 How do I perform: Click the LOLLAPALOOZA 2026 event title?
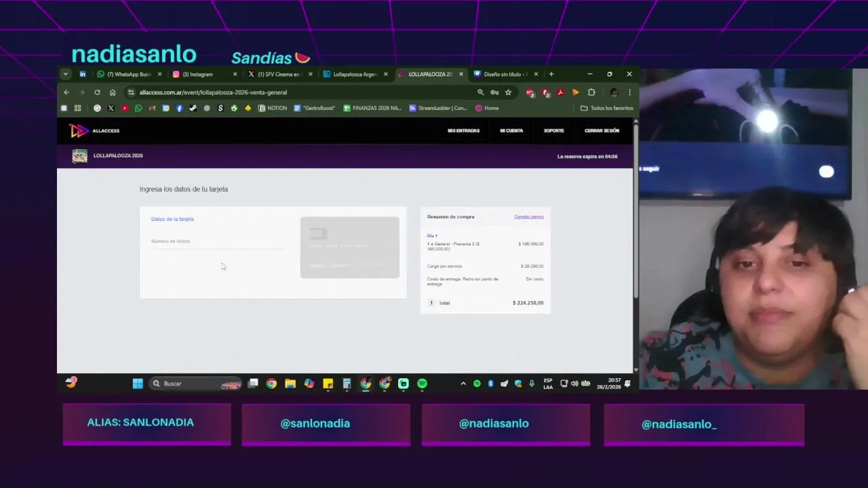tap(118, 156)
